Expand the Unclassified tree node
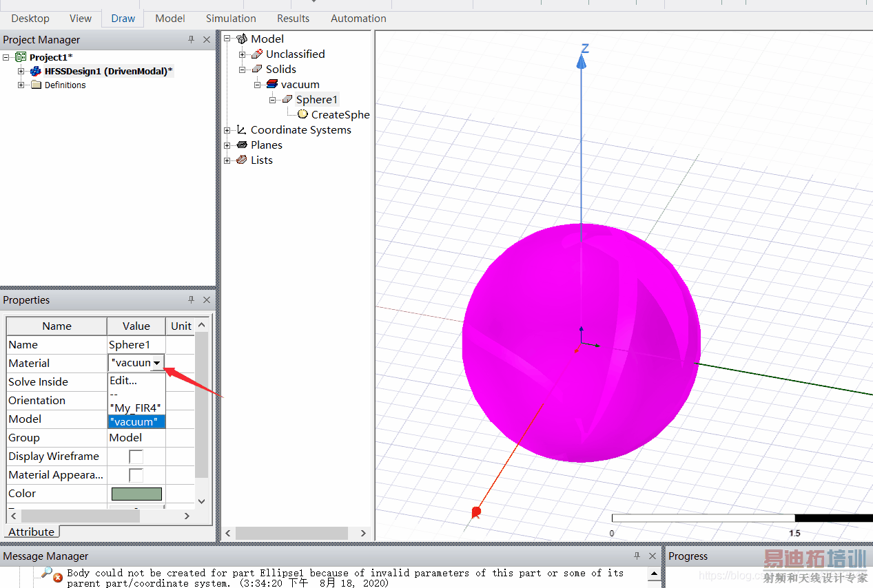Screen dimensions: 873x588 pos(242,54)
